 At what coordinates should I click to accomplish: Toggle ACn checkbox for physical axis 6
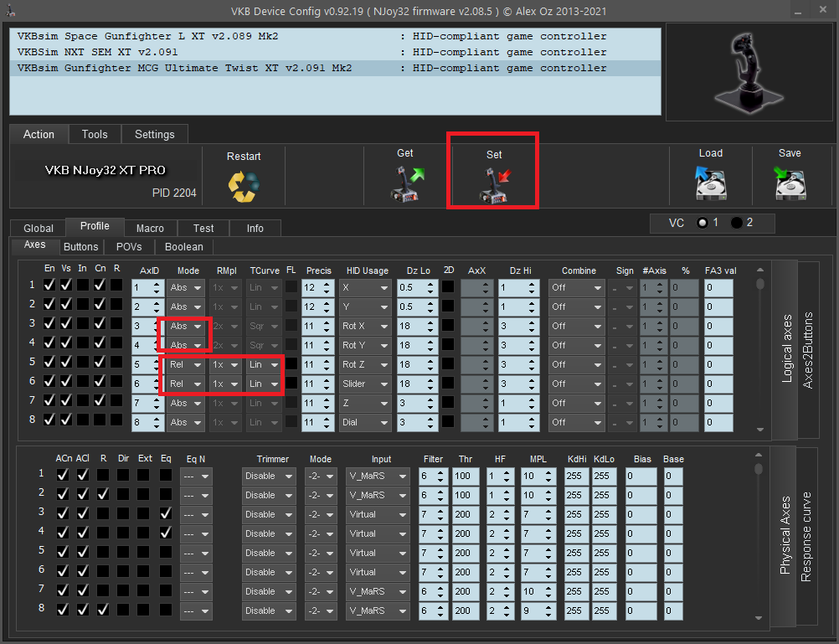pyautogui.click(x=63, y=571)
